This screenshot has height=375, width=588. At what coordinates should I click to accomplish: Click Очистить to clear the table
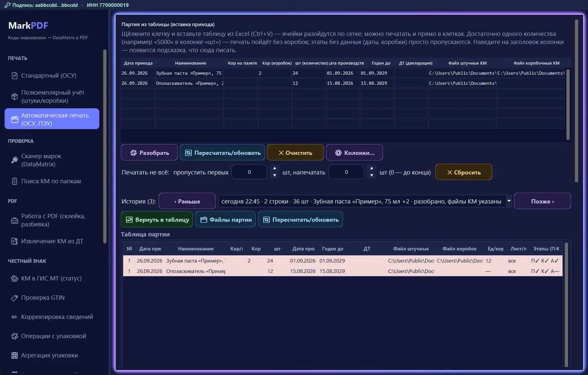tap(295, 153)
